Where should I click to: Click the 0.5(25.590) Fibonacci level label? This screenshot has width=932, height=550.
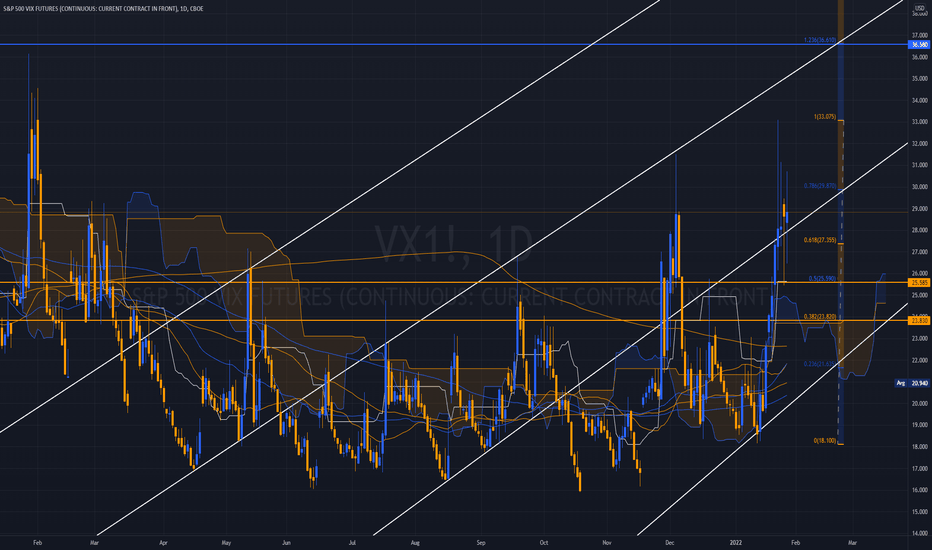[x=822, y=279]
